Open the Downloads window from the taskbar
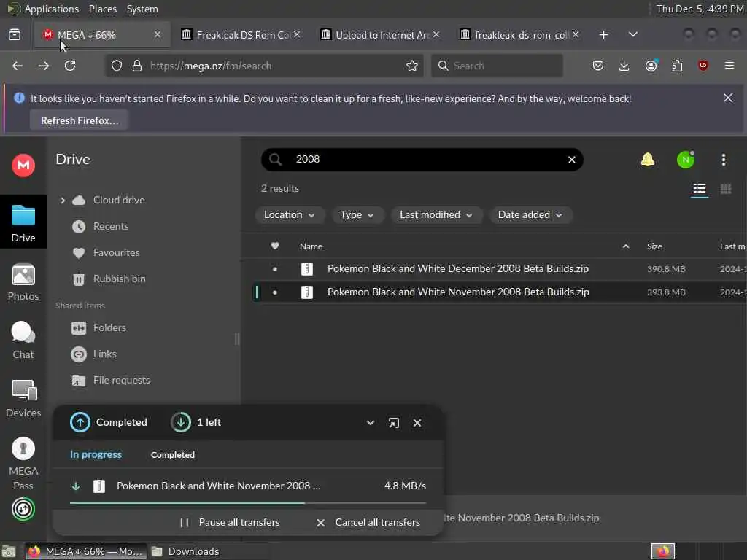Image resolution: width=747 pixels, height=560 pixels. 185,551
